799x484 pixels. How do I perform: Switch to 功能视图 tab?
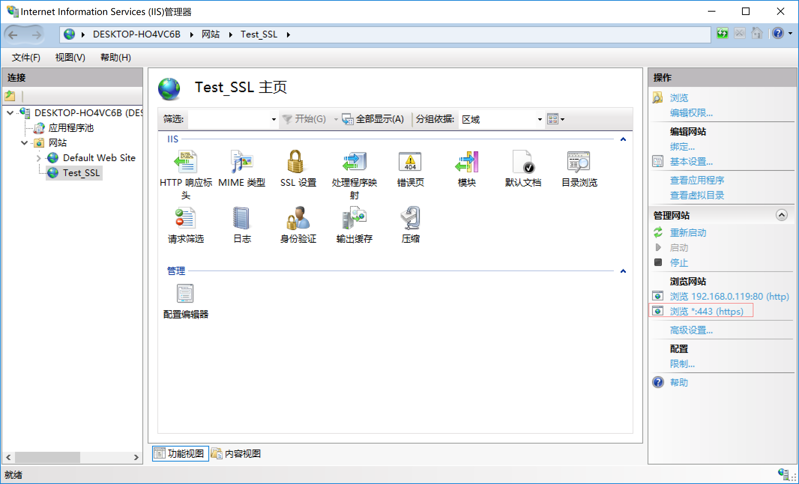[180, 453]
